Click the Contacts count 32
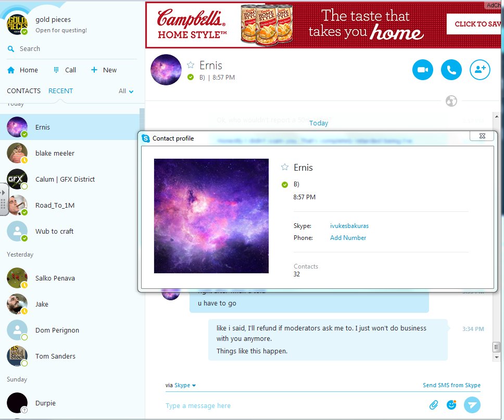Viewport: 504px width, 420px height. tap(296, 274)
